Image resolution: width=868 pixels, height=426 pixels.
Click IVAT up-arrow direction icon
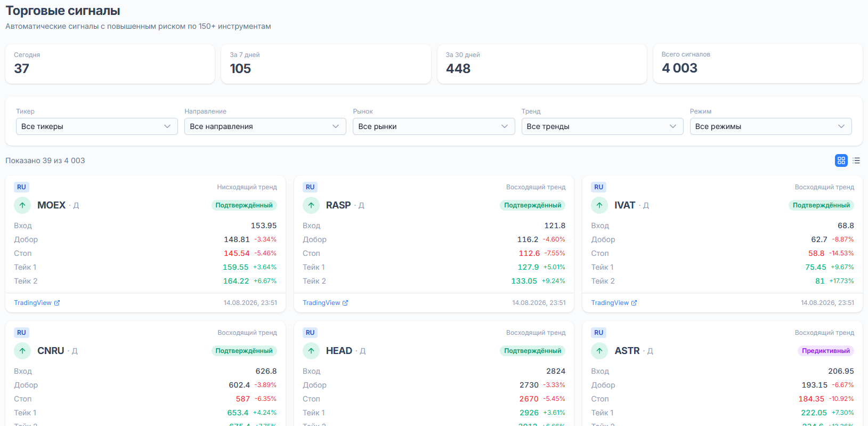point(599,205)
